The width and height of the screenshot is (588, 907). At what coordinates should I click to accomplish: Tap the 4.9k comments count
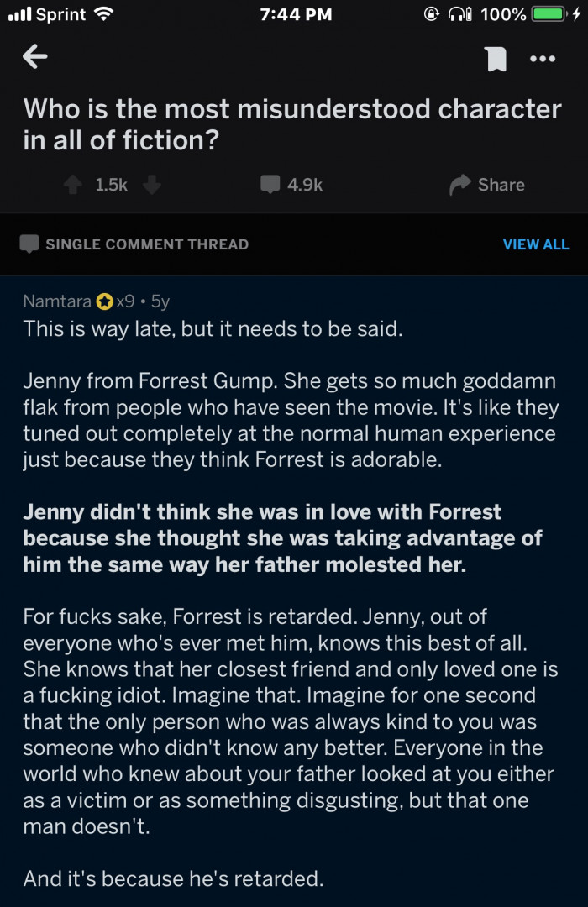click(305, 185)
